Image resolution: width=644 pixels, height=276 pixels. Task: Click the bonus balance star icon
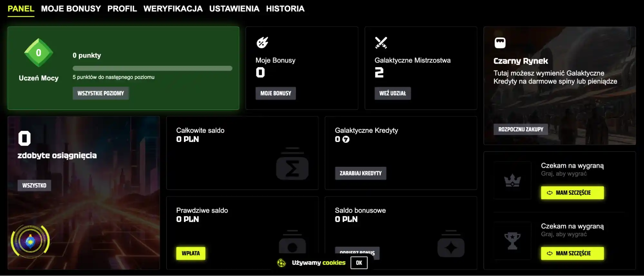coord(451,246)
